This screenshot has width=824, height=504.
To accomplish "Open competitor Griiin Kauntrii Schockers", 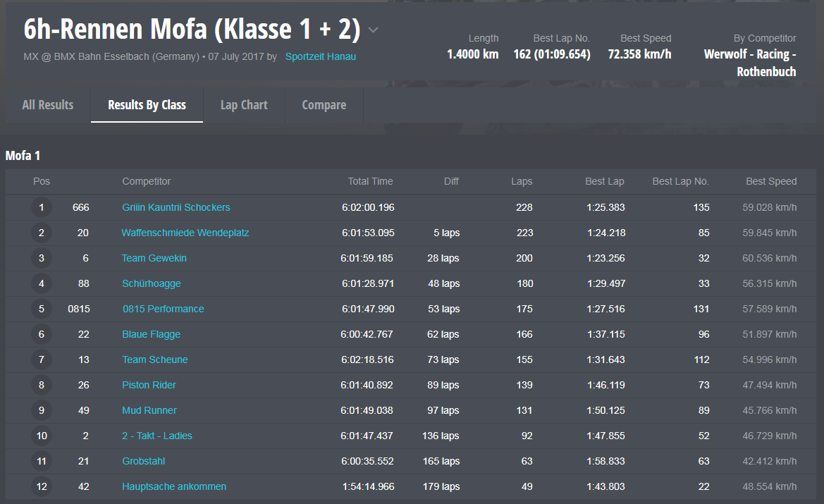I will point(176,207).
